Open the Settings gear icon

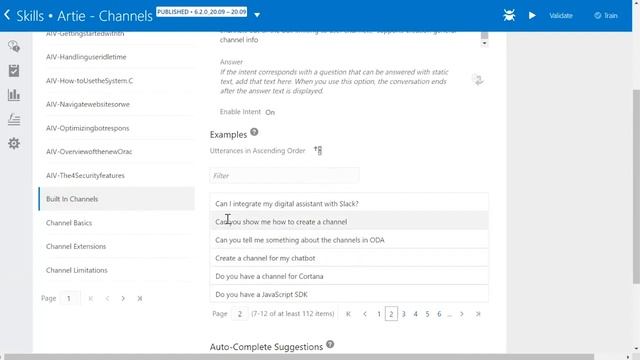tap(14, 143)
